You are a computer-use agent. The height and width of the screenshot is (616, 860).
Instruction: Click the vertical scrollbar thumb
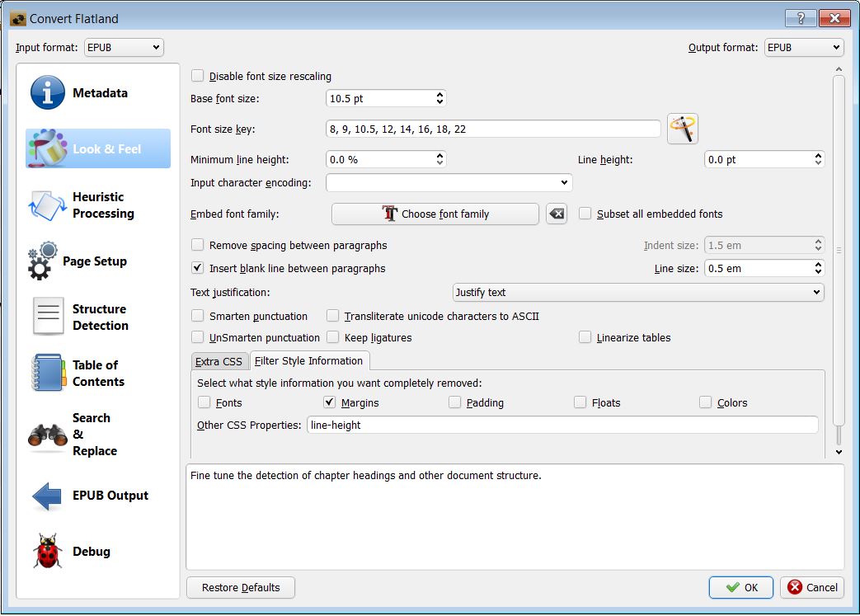click(x=839, y=250)
